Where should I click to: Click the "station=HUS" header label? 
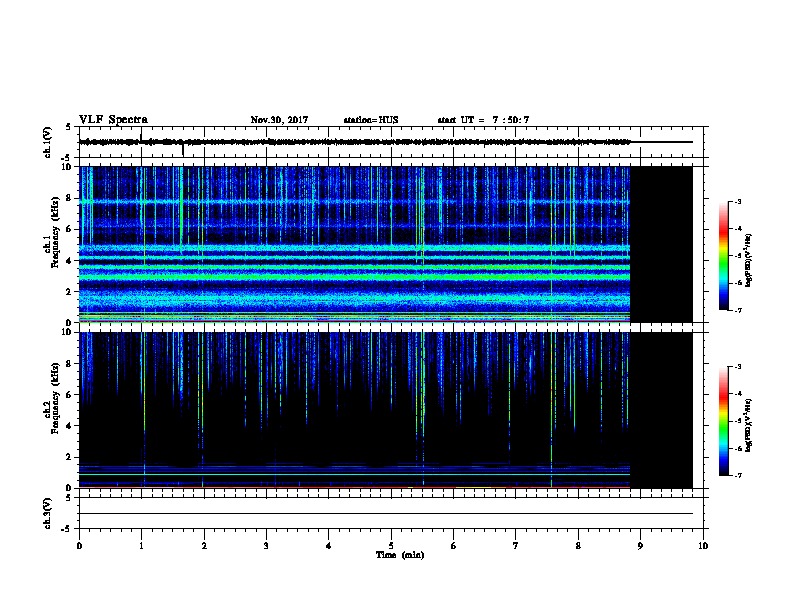(x=371, y=120)
